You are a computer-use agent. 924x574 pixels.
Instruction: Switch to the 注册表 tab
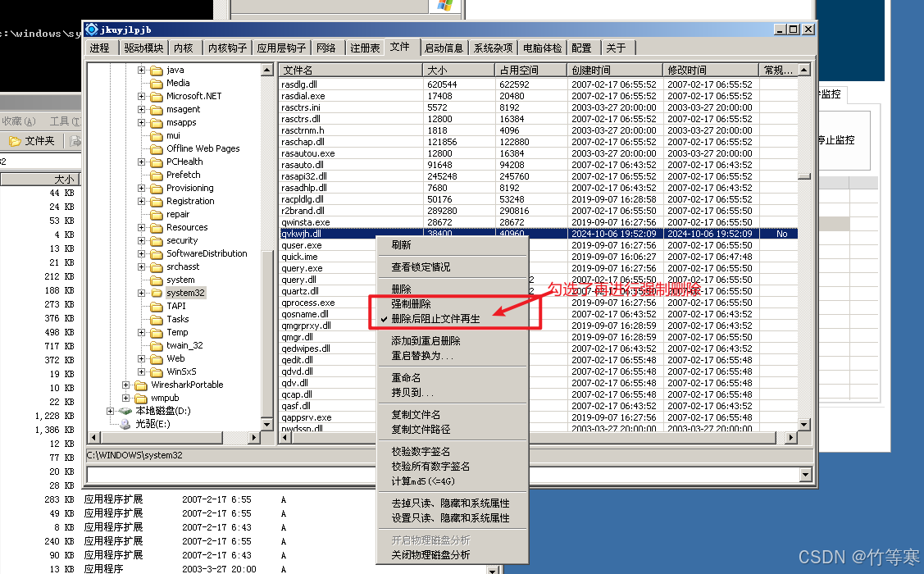point(365,48)
